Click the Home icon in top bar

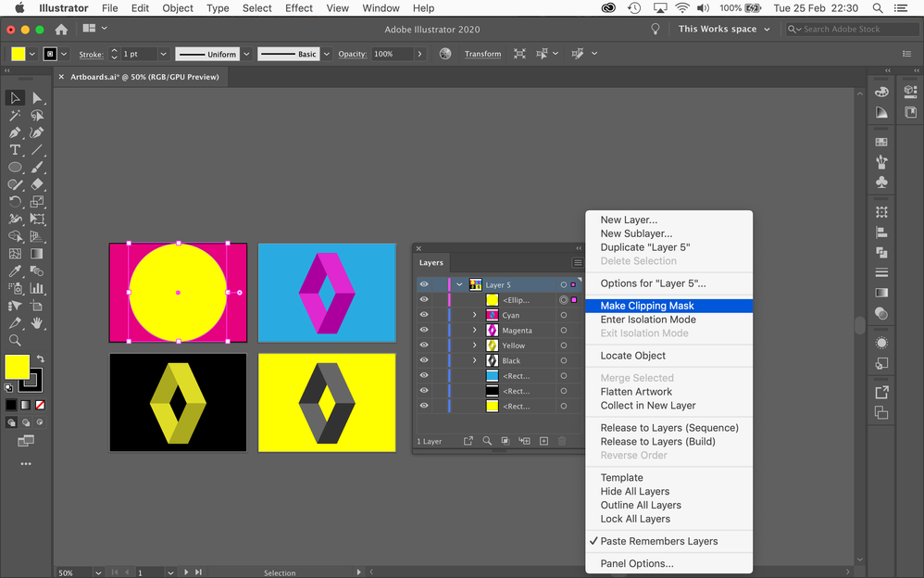pos(61,30)
